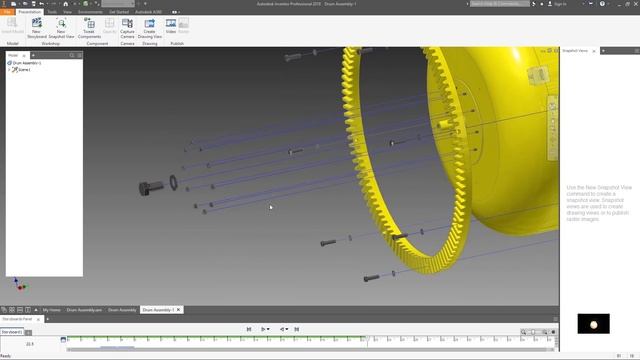Click the search help and commands field
Screen dimensions: 640x360
(500, 4)
